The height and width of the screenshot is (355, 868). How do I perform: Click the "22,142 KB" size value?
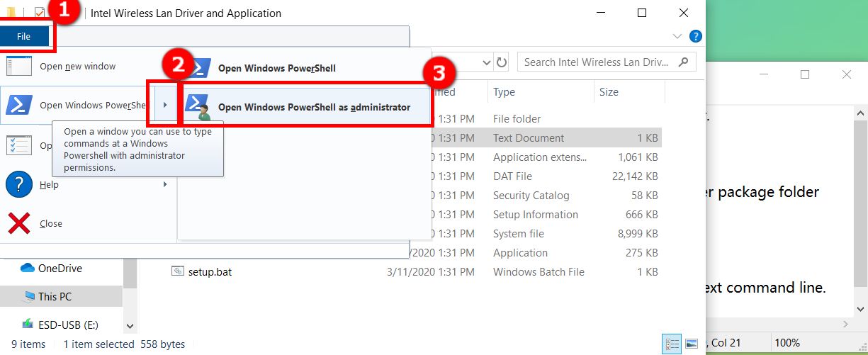click(635, 176)
